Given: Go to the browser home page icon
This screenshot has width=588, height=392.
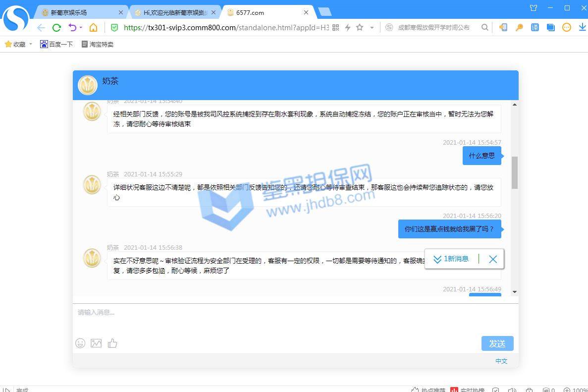Looking at the screenshot, I should 93,28.
